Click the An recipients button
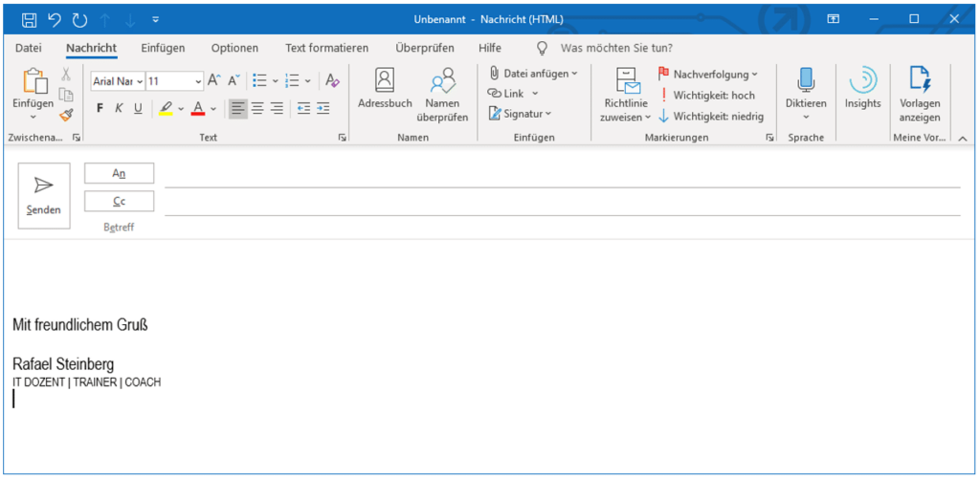The image size is (980, 479). click(x=119, y=174)
